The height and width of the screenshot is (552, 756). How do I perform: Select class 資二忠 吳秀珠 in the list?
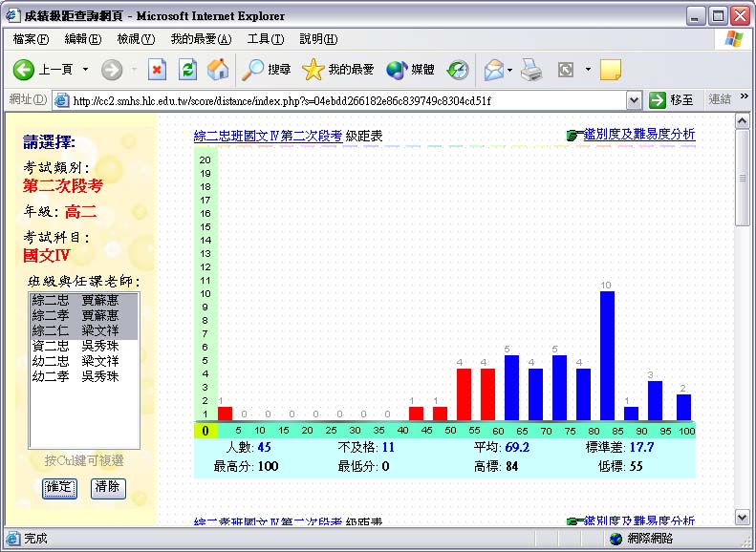click(x=76, y=346)
